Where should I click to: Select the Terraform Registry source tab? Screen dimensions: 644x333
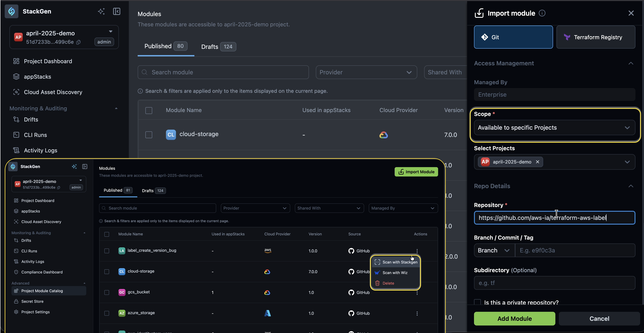click(x=596, y=37)
